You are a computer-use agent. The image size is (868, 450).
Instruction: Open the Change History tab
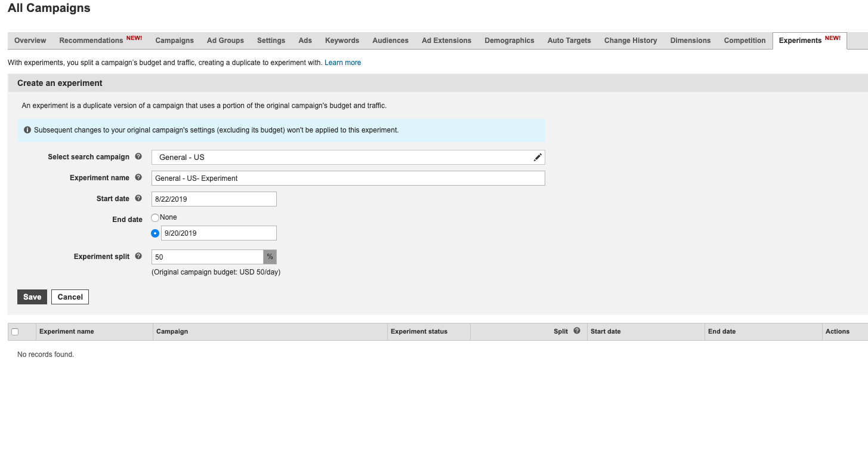point(630,41)
